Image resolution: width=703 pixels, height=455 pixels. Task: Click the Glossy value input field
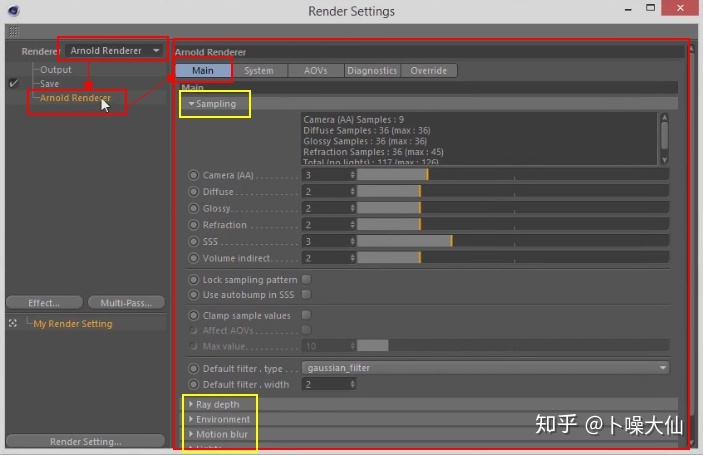point(326,208)
